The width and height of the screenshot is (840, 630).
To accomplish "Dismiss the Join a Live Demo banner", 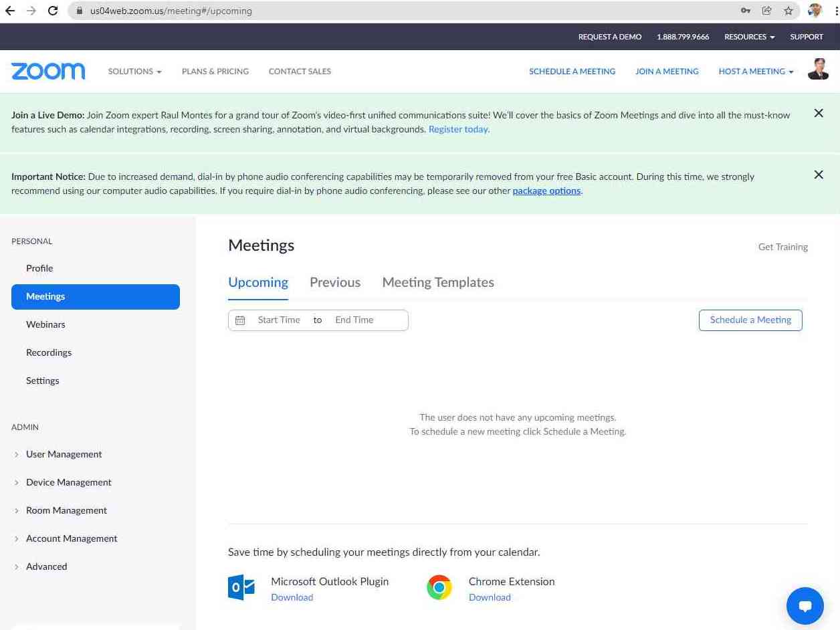I will (818, 114).
